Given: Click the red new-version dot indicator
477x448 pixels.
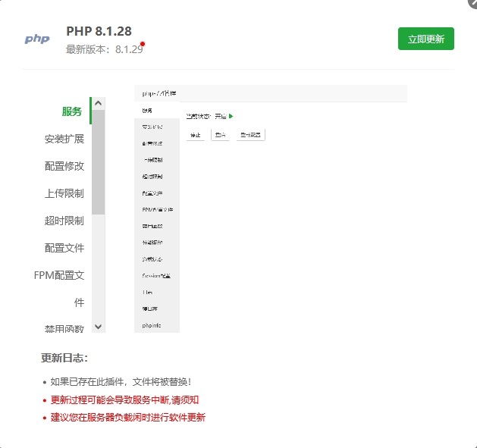Looking at the screenshot, I should [x=143, y=44].
